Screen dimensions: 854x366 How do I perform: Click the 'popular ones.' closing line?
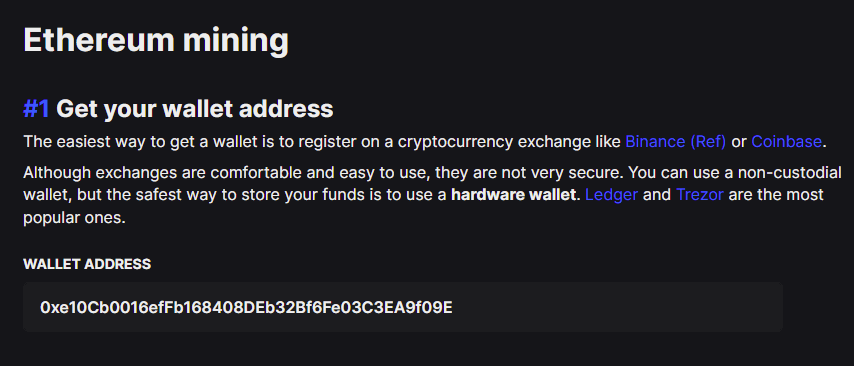(75, 218)
